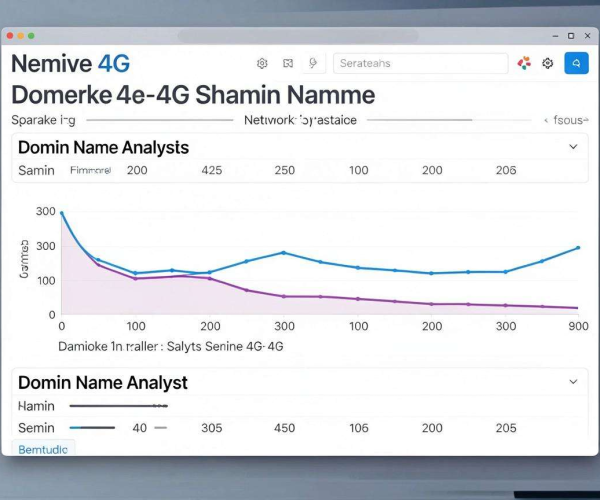This screenshot has height=500, width=600.
Task: Click the blue search button
Action: point(576,63)
